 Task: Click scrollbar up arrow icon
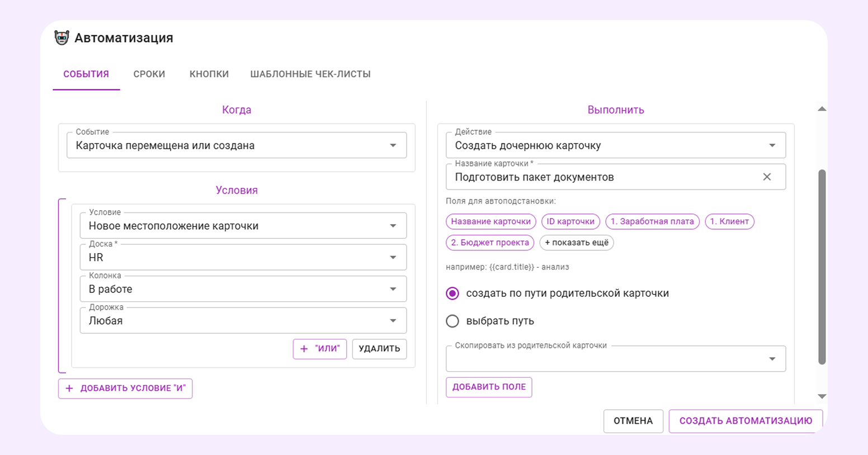(822, 109)
